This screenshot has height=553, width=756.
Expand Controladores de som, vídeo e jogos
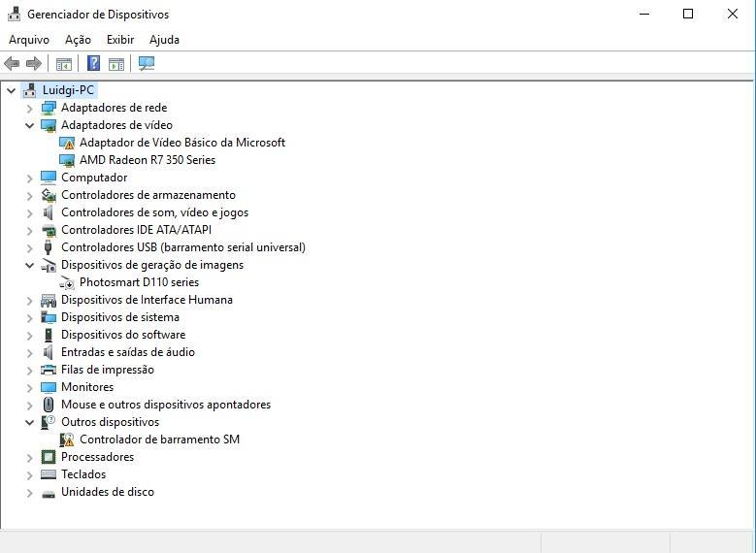29,213
